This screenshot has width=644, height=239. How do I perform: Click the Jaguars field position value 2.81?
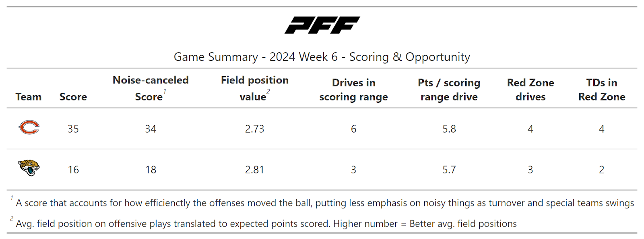point(254,170)
